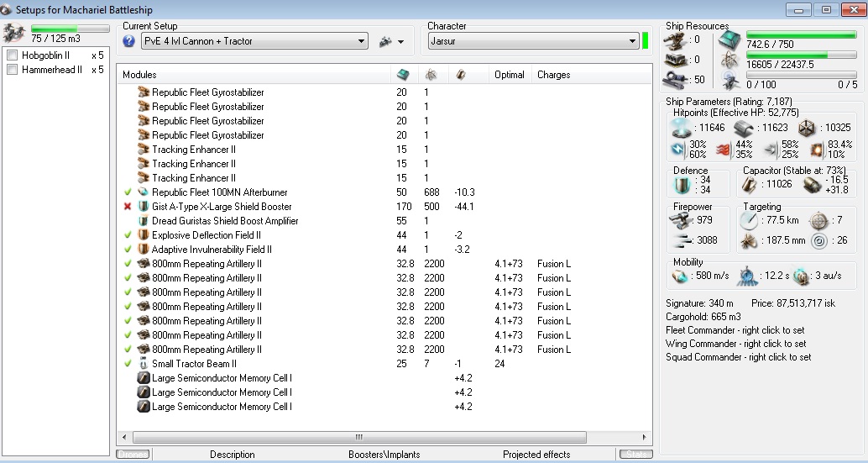868x463 pixels.
Task: Click the CPU usage progress bar
Action: pyautogui.click(x=802, y=35)
